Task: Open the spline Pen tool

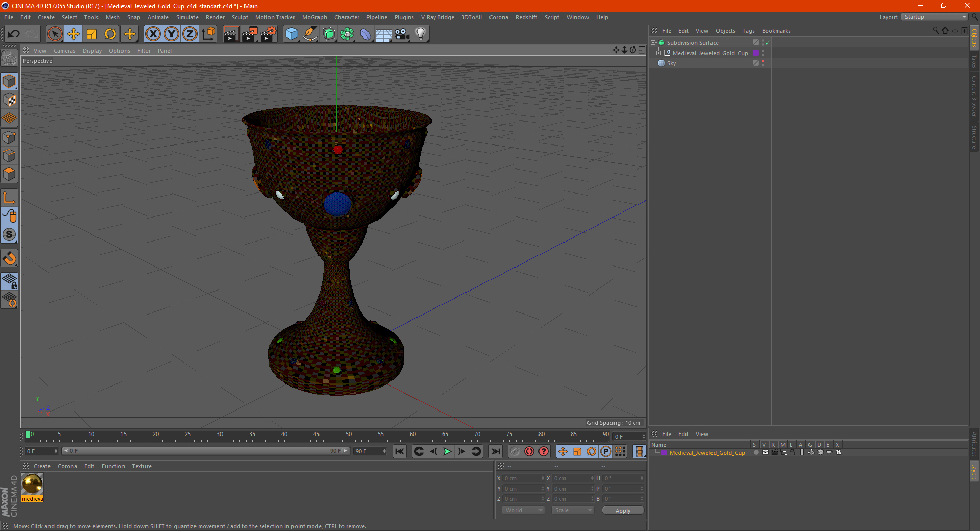Action: click(310, 34)
